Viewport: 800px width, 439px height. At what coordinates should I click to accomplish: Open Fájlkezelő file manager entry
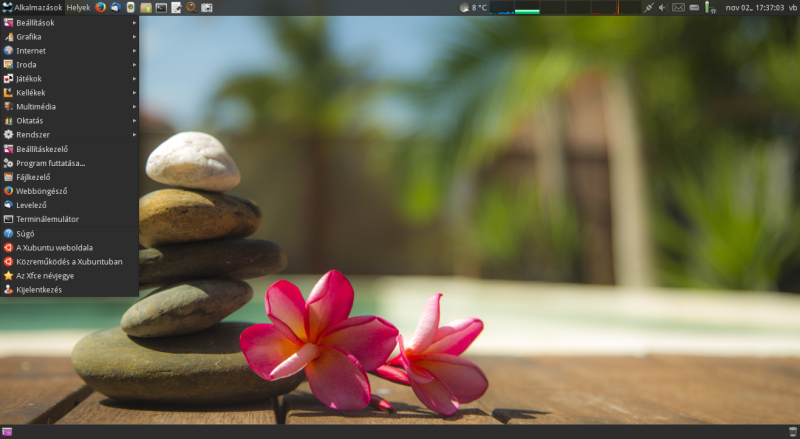pos(69,177)
